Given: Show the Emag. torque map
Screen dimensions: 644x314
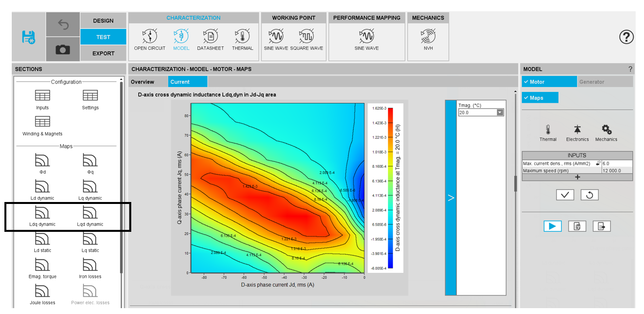Looking at the screenshot, I should point(42,269).
